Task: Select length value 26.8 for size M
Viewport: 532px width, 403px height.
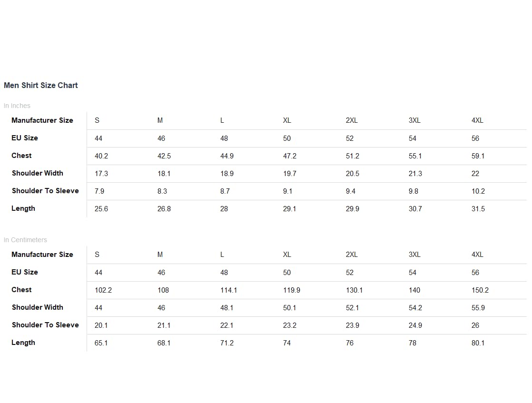Action: point(164,209)
